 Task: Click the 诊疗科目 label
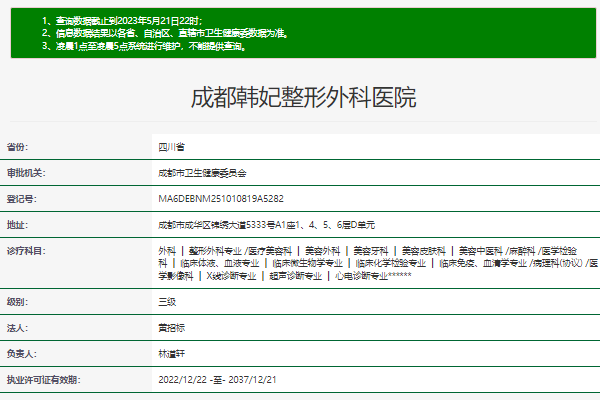pos(26,251)
